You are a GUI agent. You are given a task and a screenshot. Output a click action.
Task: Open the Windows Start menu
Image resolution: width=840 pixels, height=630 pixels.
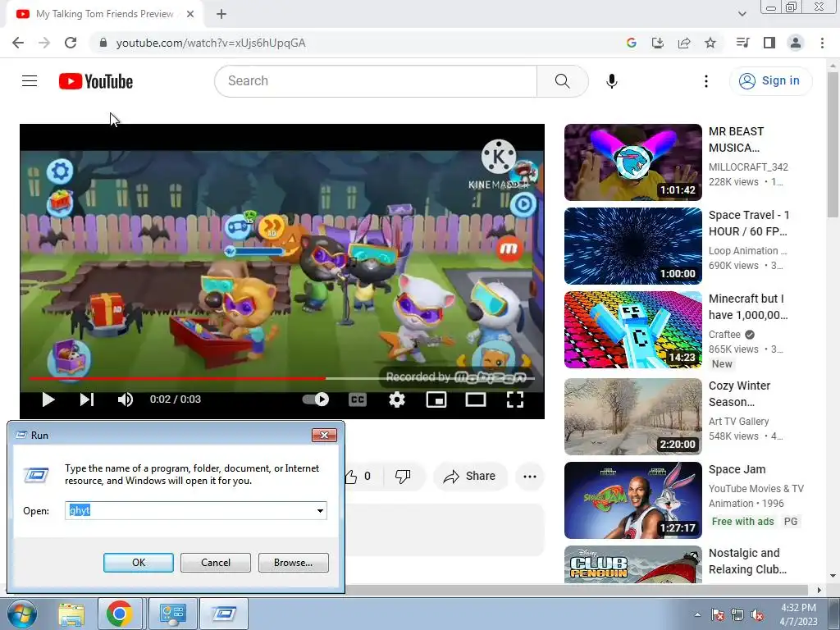(21, 614)
